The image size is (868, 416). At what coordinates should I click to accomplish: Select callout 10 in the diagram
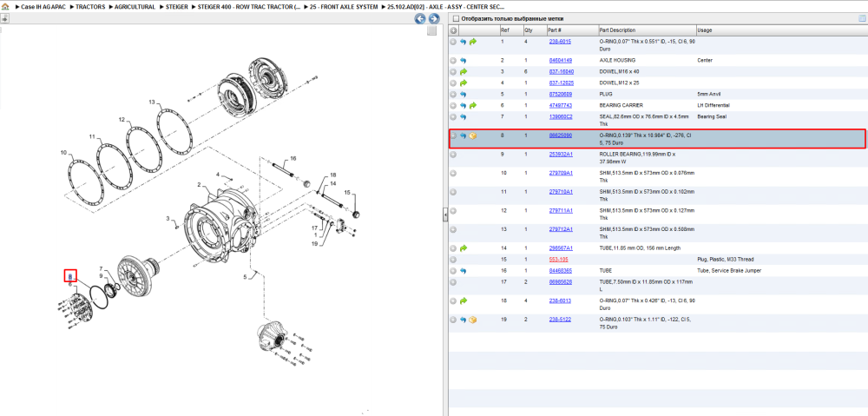point(63,152)
